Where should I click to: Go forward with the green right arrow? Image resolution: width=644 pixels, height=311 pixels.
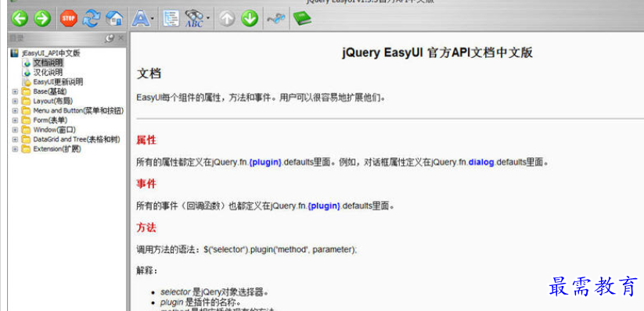point(42,18)
